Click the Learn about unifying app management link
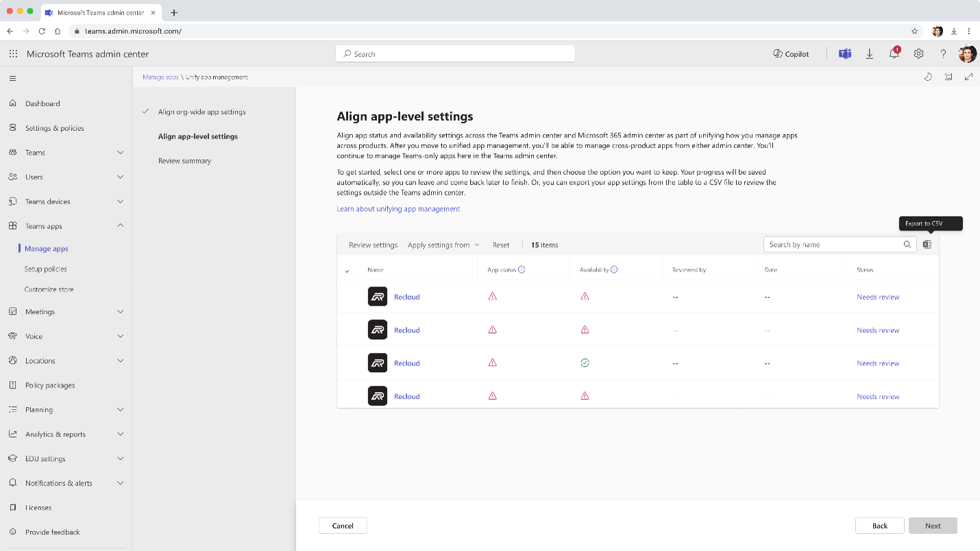980x551 pixels. coord(398,209)
